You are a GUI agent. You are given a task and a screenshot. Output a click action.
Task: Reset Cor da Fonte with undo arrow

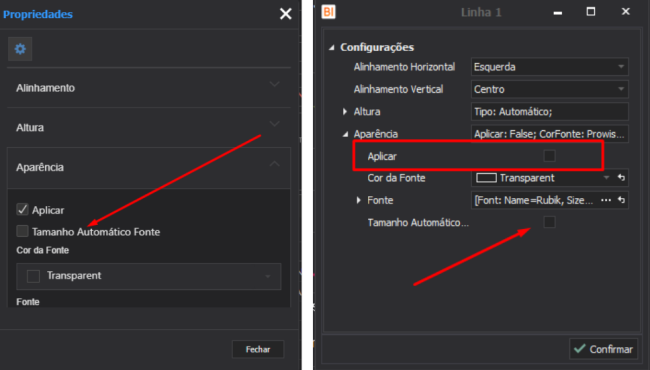pyautogui.click(x=621, y=177)
